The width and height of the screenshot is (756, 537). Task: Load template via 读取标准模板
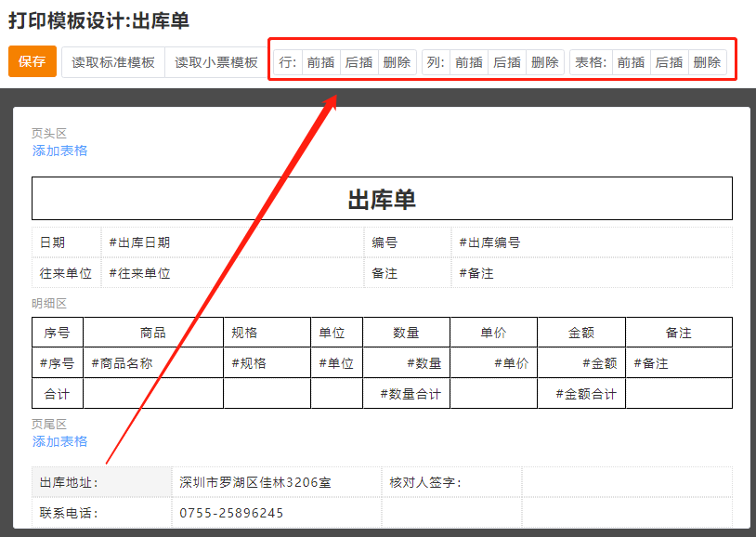click(x=113, y=62)
